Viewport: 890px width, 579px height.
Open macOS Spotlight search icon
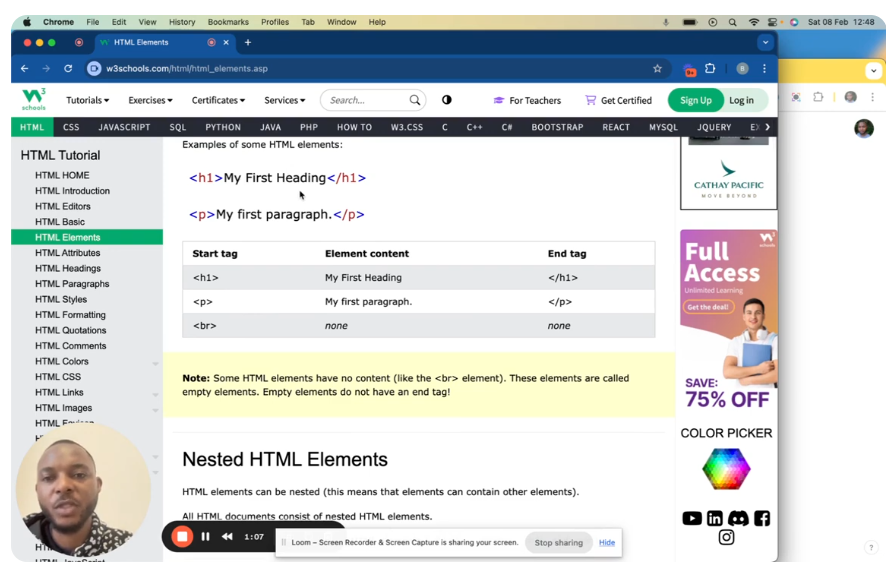coord(732,22)
